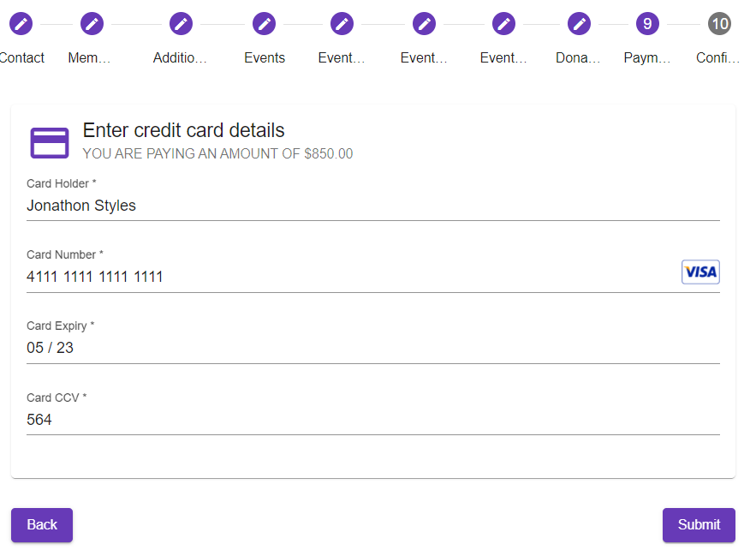
Task: Select the Events step label text
Action: (264, 57)
